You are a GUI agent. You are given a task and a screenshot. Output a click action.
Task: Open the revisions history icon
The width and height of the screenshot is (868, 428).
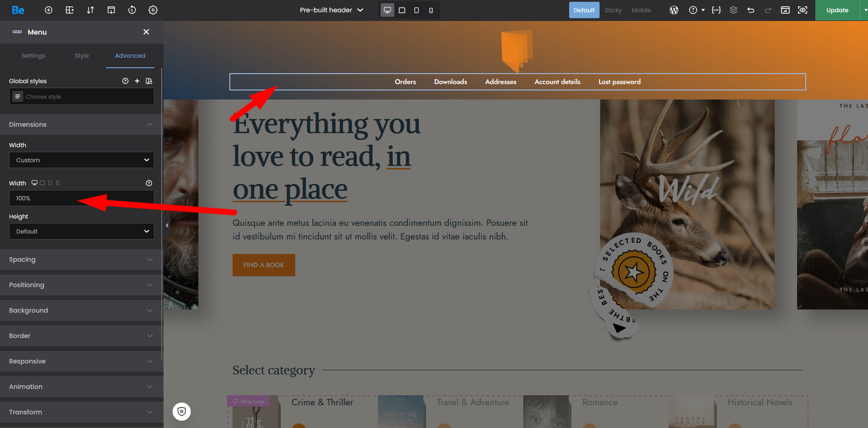(132, 10)
